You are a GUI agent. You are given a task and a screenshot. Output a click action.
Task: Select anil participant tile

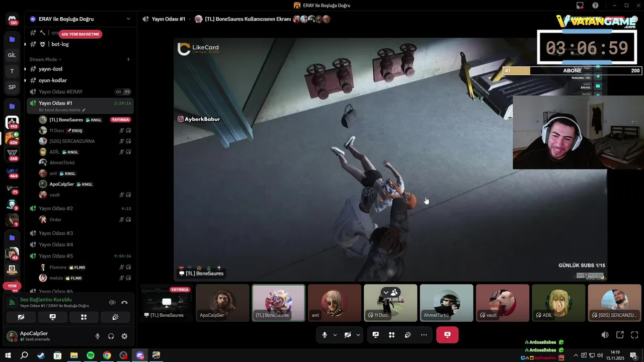click(x=335, y=303)
